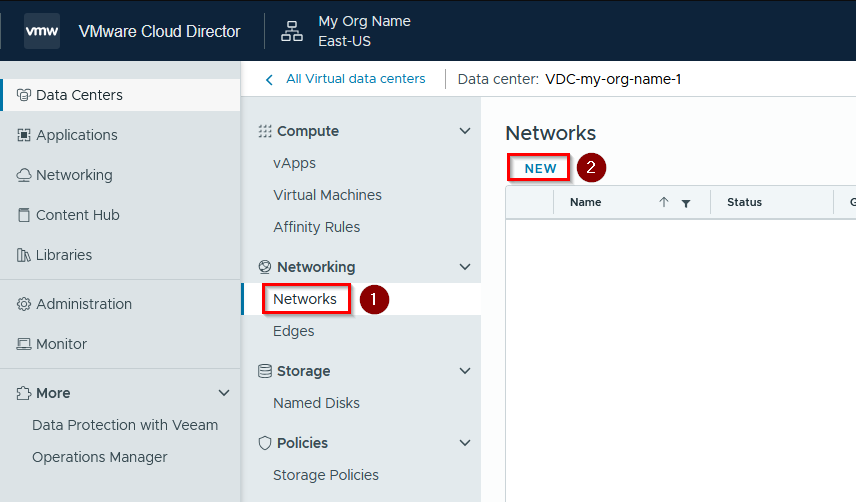Select Storage Policies under Policies
This screenshot has width=856, height=502.
[x=326, y=475]
